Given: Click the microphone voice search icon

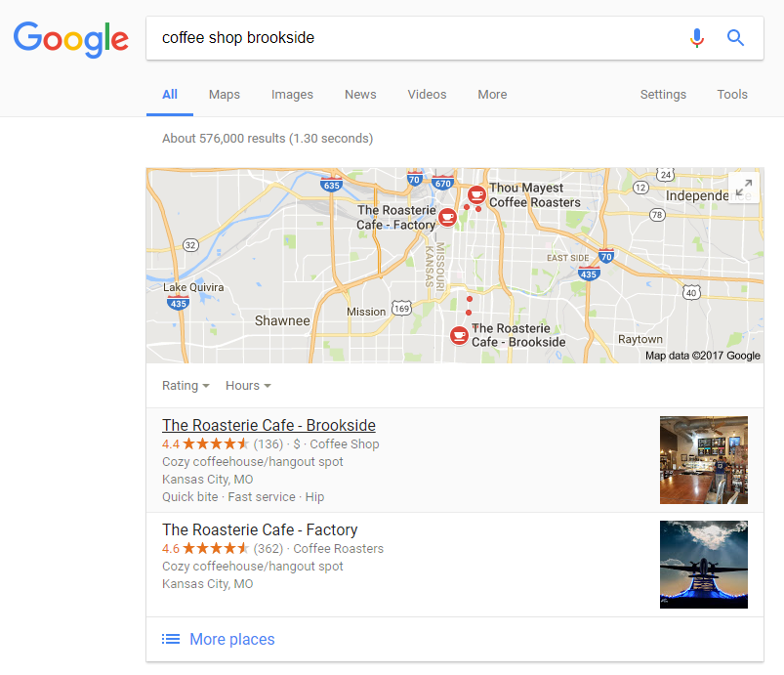Looking at the screenshot, I should coord(696,38).
